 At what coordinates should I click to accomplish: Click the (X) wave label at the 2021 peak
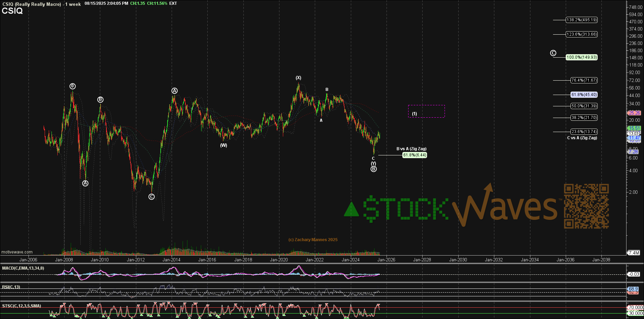[298, 78]
